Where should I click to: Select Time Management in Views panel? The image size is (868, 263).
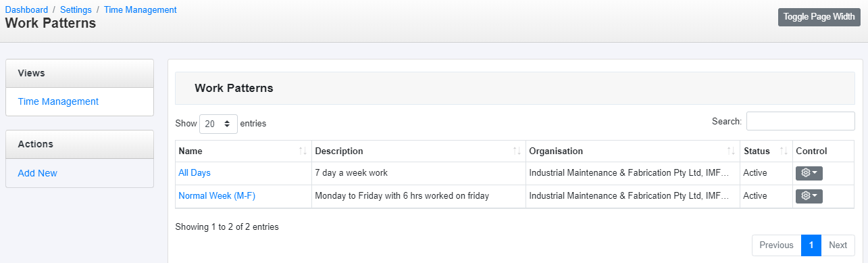[58, 101]
